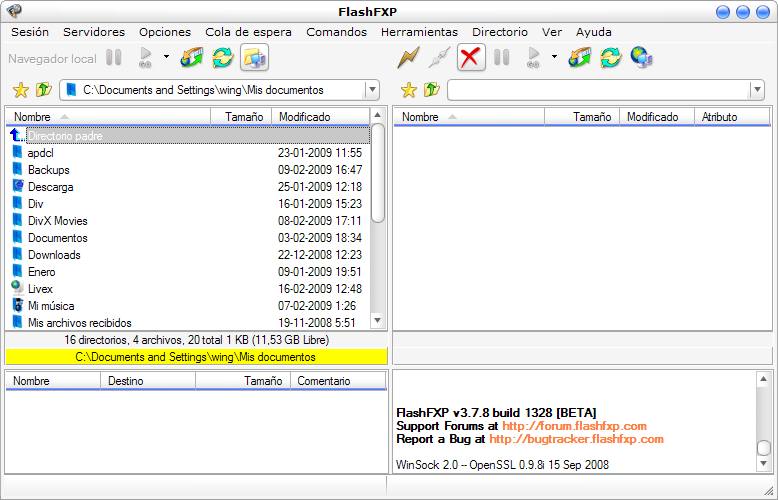Screen dimensions: 778x500
Task: Sort local files by Modificado column
Action: [x=320, y=117]
